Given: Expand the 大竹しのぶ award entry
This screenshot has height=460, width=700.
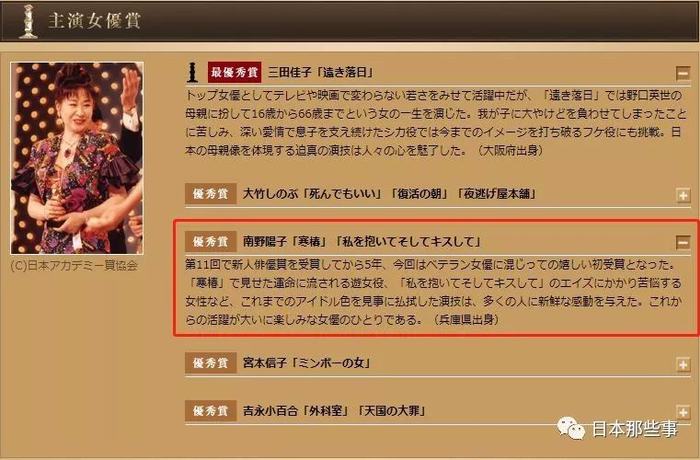Looking at the screenshot, I should coord(683,195).
